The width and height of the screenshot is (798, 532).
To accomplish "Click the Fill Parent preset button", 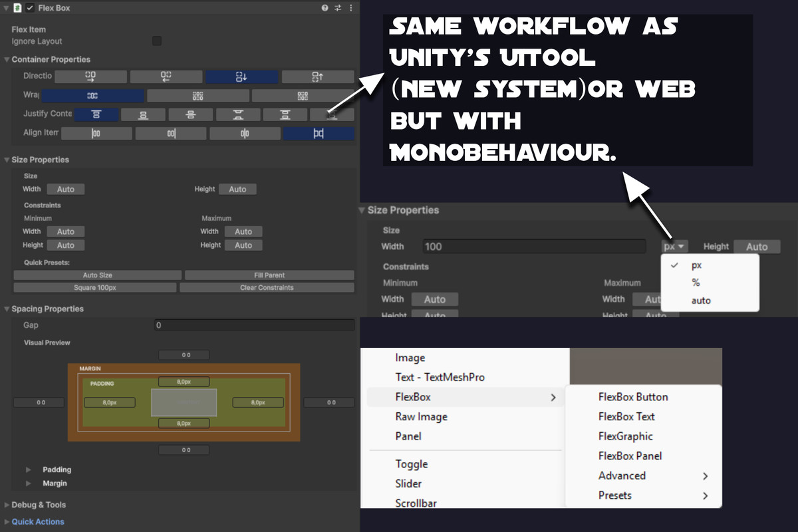I will pyautogui.click(x=269, y=275).
